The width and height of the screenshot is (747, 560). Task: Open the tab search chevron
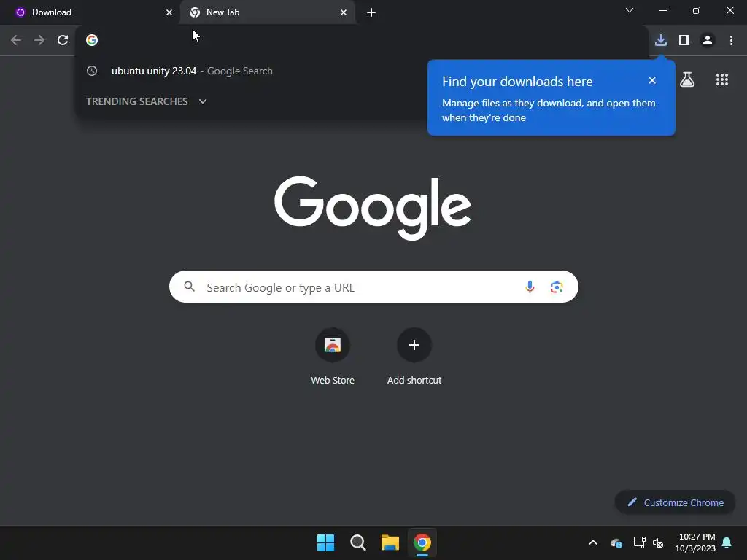click(x=630, y=10)
